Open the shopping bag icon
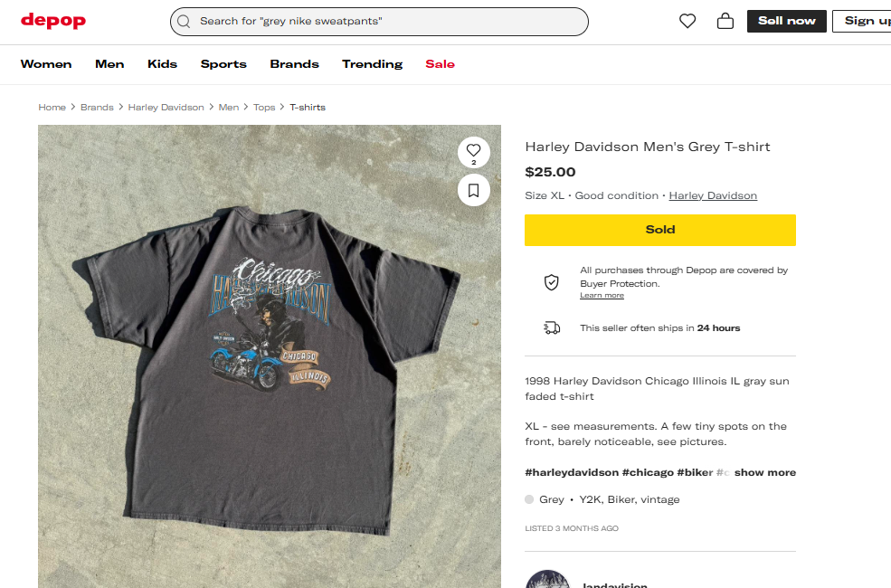891x588 pixels. click(x=725, y=21)
